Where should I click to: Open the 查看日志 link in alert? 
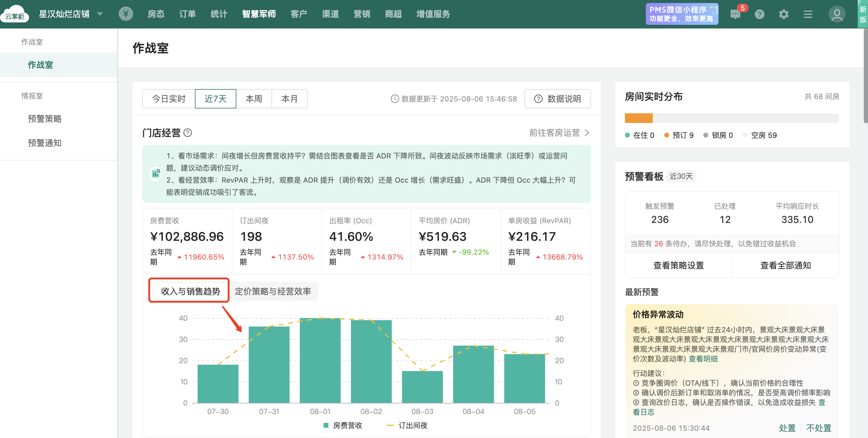pyautogui.click(x=644, y=412)
